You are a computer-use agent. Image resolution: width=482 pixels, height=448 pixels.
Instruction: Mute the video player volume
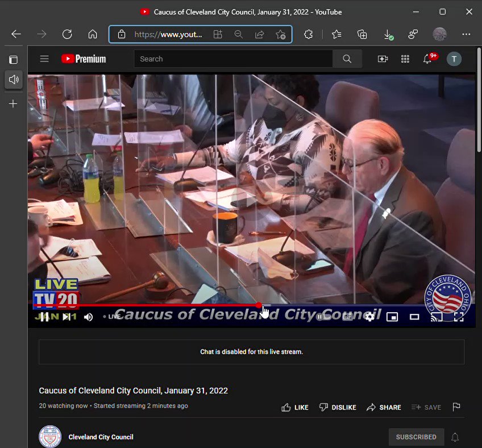(88, 317)
